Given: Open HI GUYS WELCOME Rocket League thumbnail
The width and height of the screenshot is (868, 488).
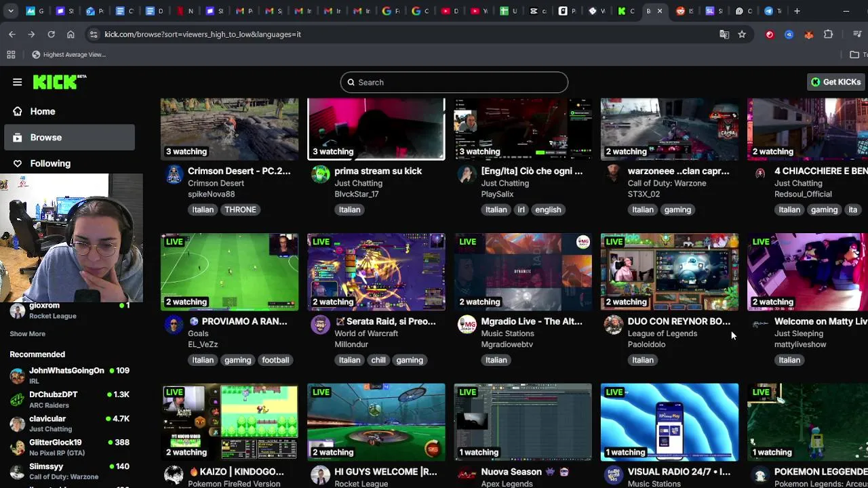Looking at the screenshot, I should point(376,422).
